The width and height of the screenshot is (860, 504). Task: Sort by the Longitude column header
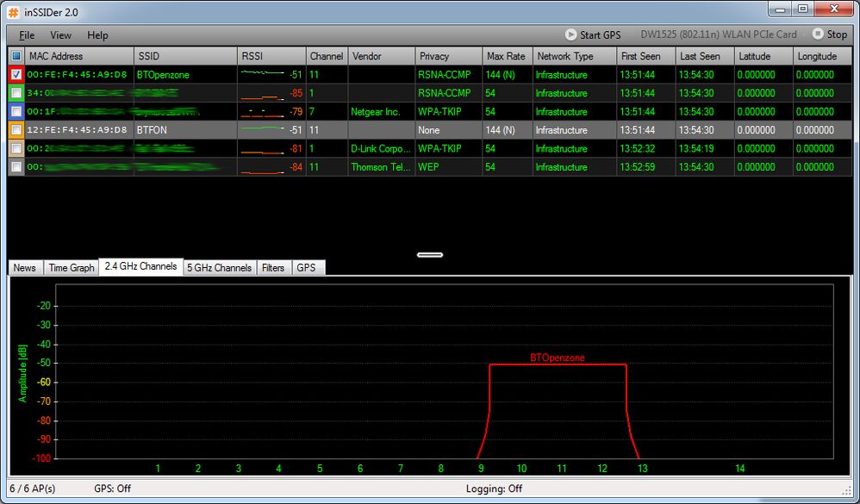click(x=822, y=56)
